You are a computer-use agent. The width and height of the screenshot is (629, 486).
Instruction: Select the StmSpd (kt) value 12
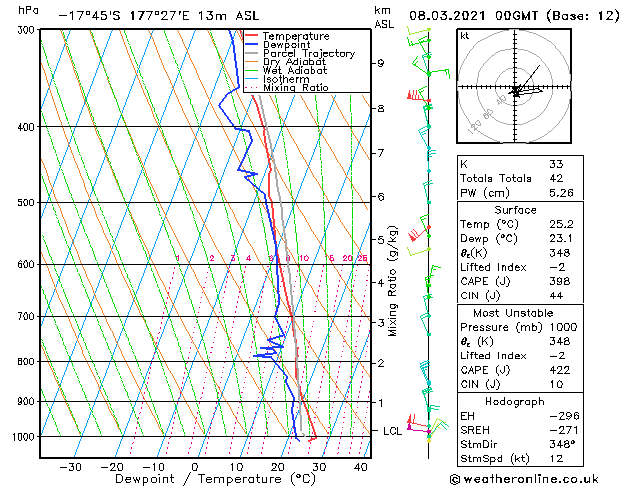tap(556, 459)
